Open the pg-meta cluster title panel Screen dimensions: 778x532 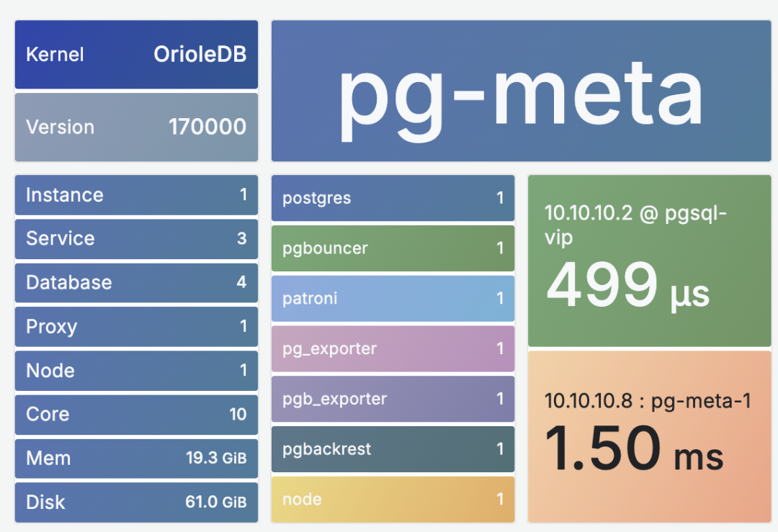(521, 91)
